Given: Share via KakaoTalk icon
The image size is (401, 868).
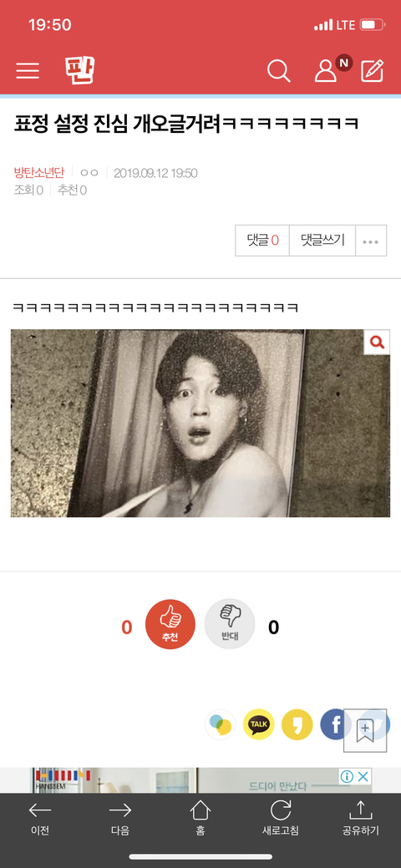Looking at the screenshot, I should tap(259, 724).
